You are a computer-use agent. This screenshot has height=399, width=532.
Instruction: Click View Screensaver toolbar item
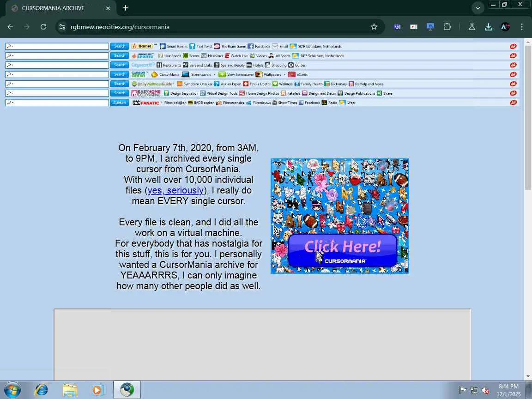(x=236, y=74)
